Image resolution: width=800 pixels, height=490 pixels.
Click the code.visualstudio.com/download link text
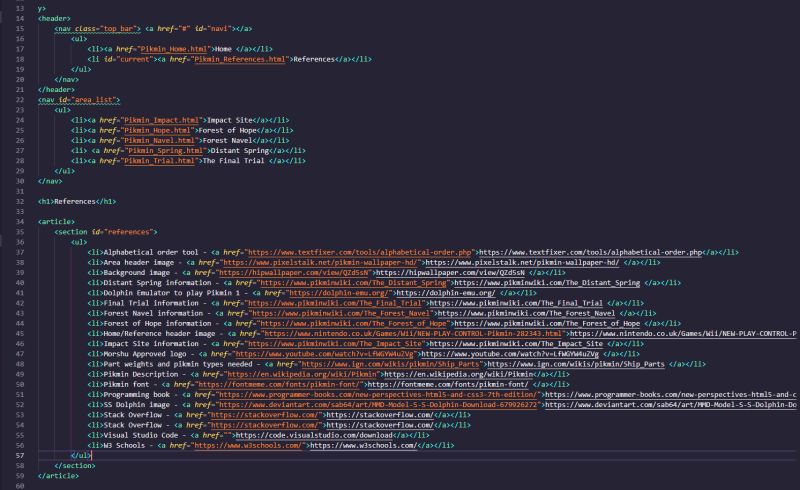[x=314, y=436]
